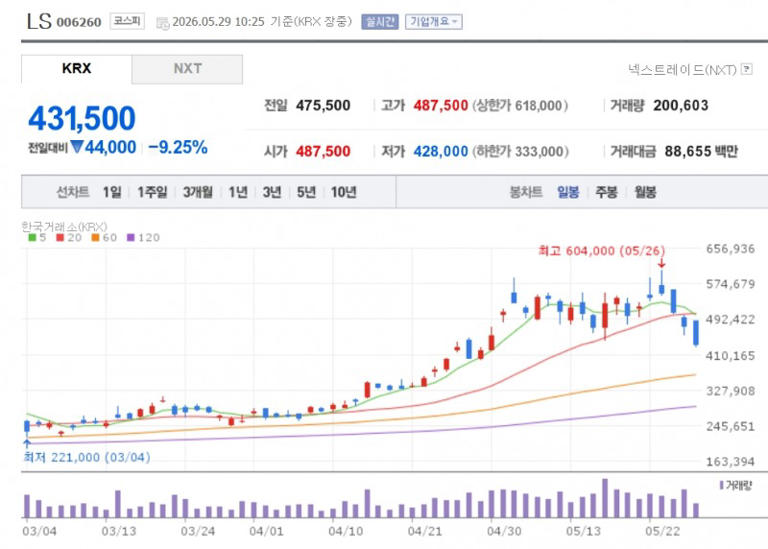Click the 실시간 button
The width and height of the screenshot is (768, 549).
380,22
